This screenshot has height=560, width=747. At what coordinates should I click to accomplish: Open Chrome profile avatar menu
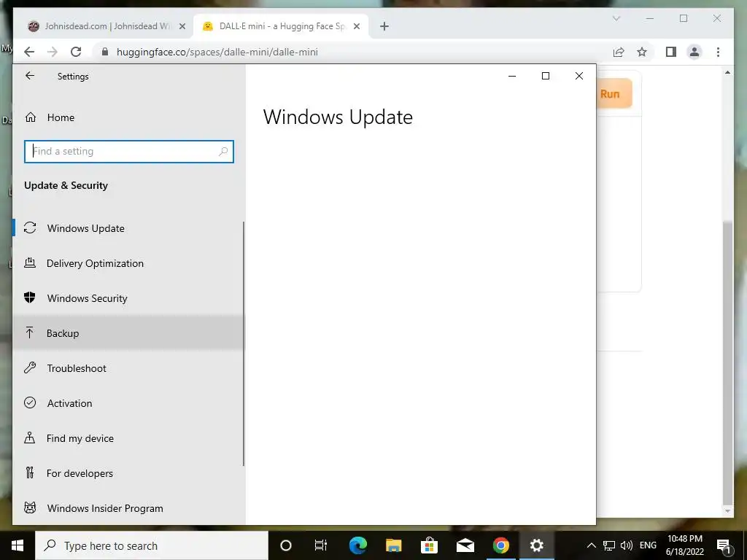694,52
